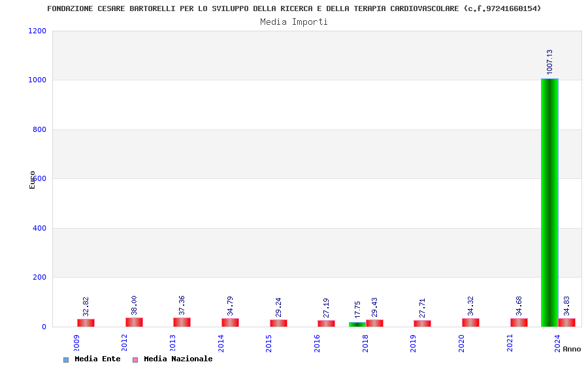This screenshot has width=588, height=392.
Task: Click the red bar labeled 27.71
Action: (422, 323)
